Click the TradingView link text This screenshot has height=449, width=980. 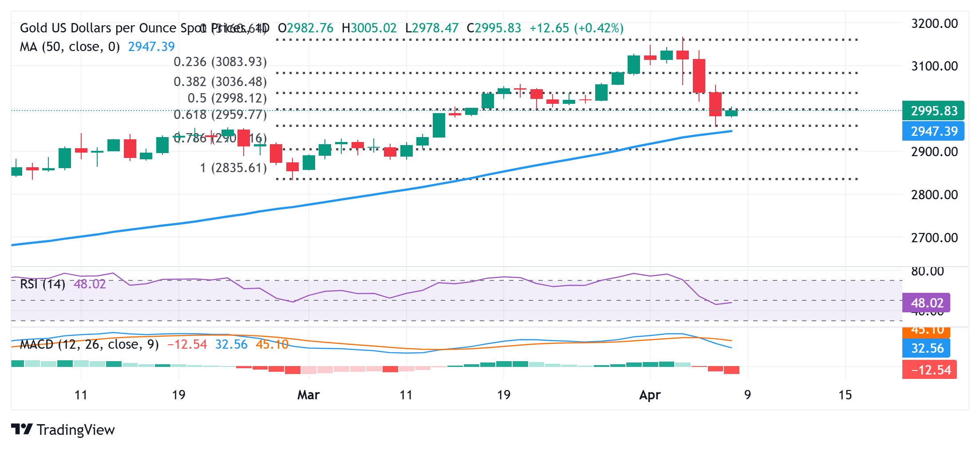(x=76, y=429)
